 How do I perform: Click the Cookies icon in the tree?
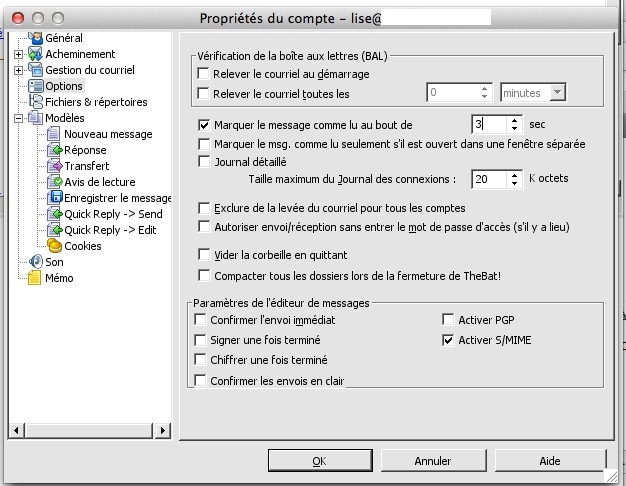(x=55, y=246)
